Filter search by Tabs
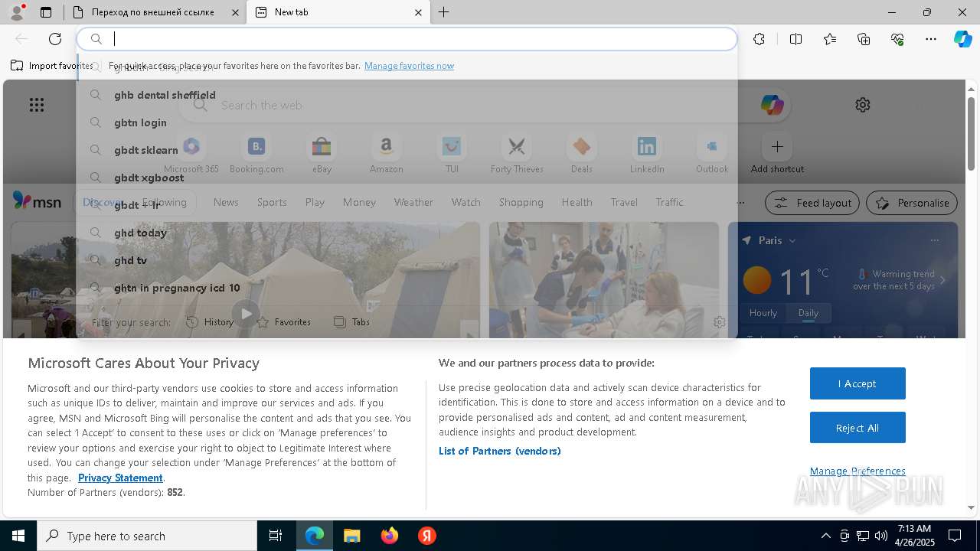Image resolution: width=980 pixels, height=551 pixels. pyautogui.click(x=351, y=322)
